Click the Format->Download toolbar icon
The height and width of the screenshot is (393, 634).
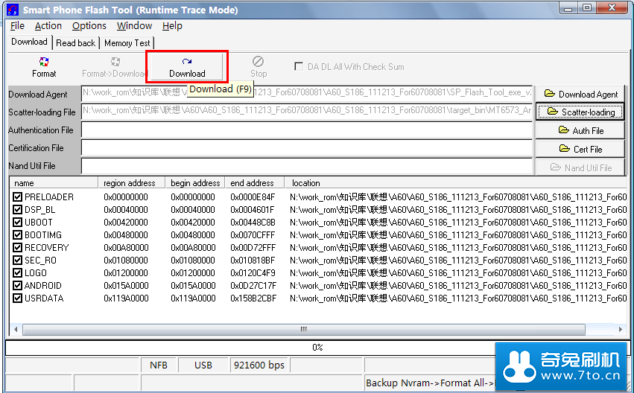(115, 67)
